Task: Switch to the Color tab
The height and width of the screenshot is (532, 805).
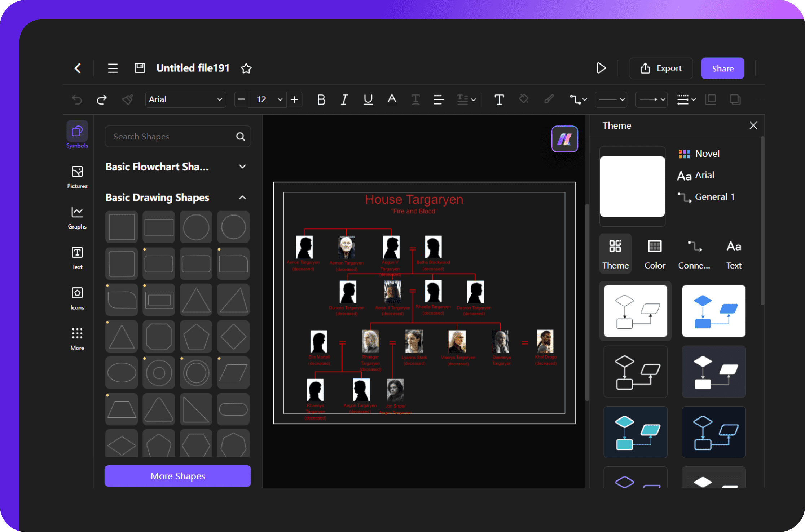Action: point(655,254)
